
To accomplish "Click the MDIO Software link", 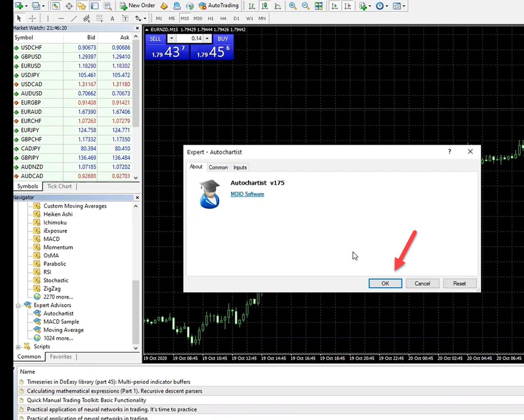I will pos(247,194).
